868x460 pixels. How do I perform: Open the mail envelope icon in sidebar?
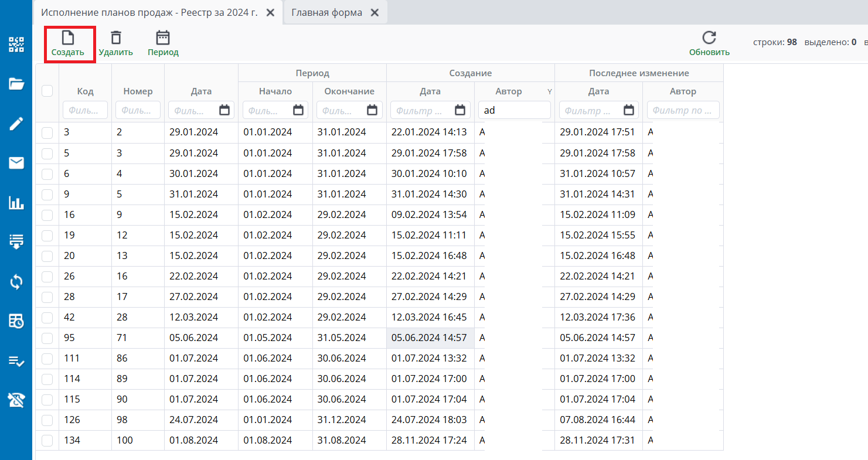coord(16,163)
